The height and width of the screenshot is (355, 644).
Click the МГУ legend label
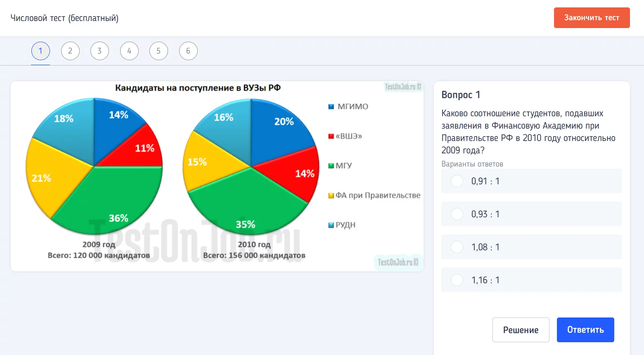[344, 166]
